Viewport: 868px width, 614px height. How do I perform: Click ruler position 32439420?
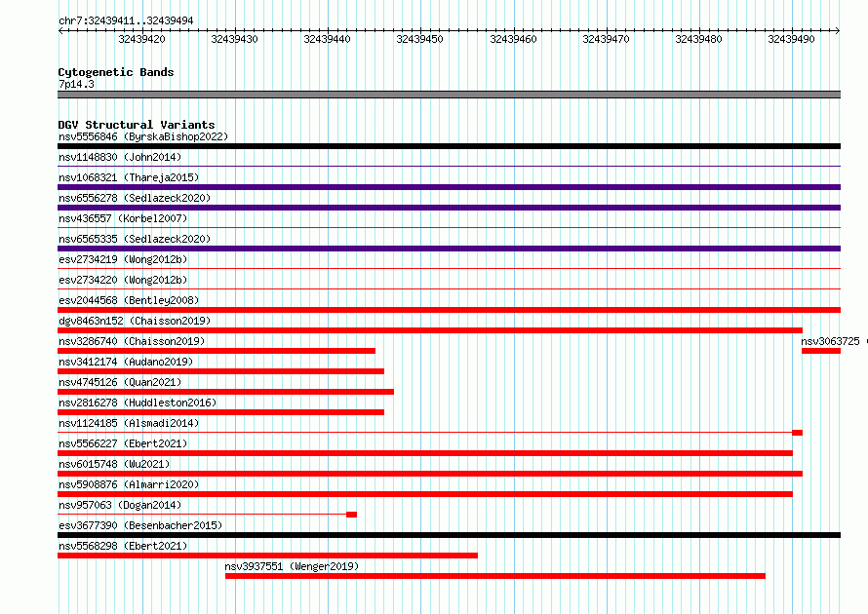tap(142, 39)
